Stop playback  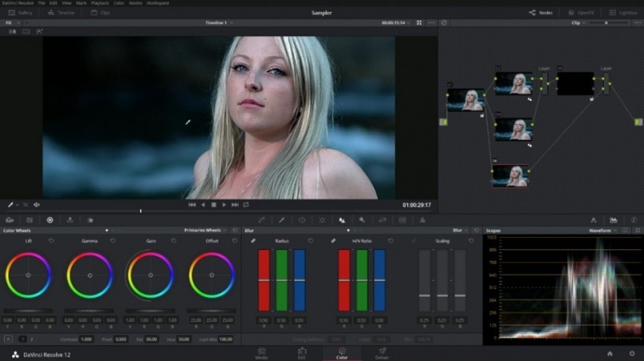pos(214,204)
